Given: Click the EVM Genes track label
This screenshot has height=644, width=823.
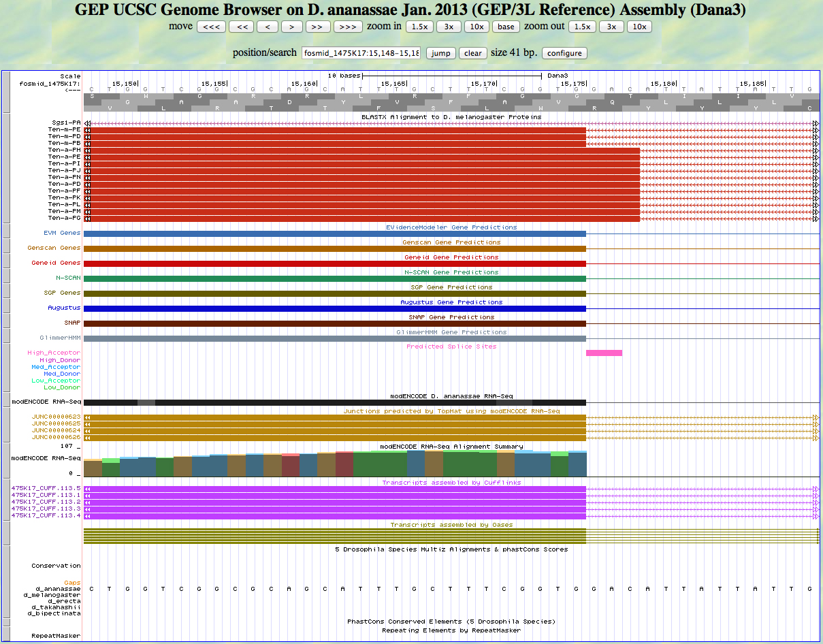Looking at the screenshot, I should click(x=62, y=234).
